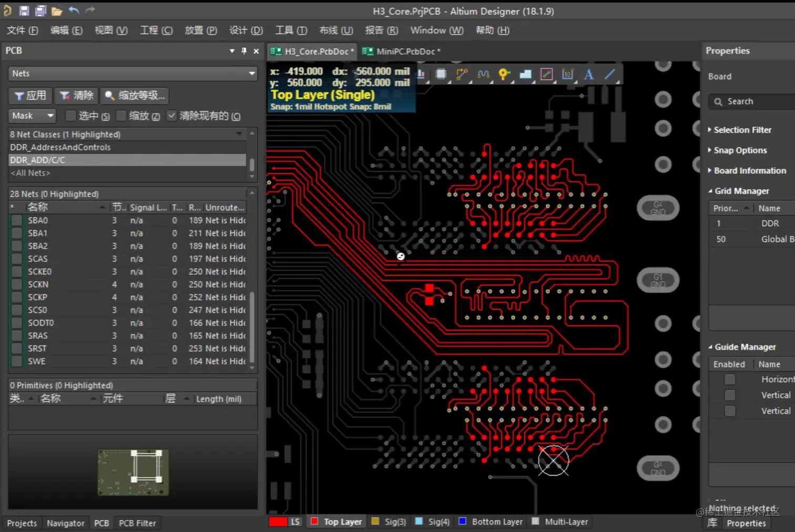
Task: Switch to the MiniPC.PcbDoc tab
Action: pos(402,52)
